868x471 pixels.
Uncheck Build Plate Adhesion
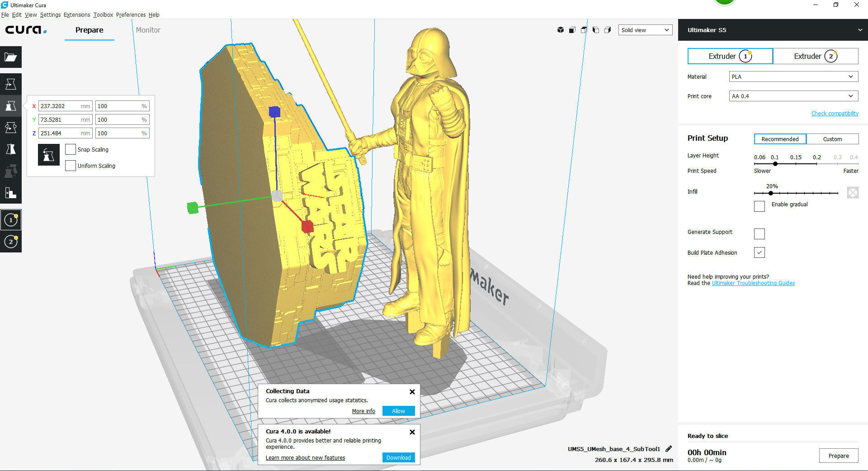click(759, 252)
